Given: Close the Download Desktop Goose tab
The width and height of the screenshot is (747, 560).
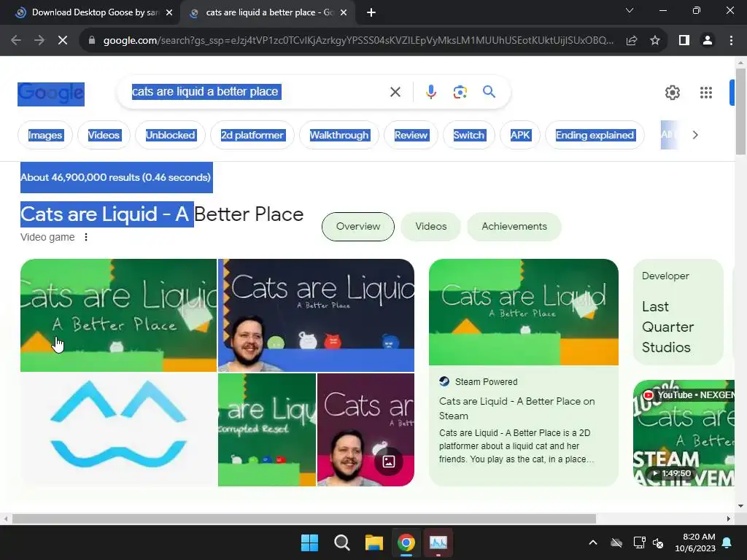Looking at the screenshot, I should pyautogui.click(x=169, y=13).
